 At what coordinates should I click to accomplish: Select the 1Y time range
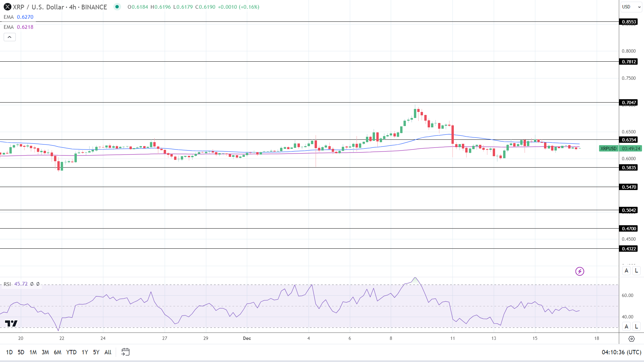tap(85, 352)
